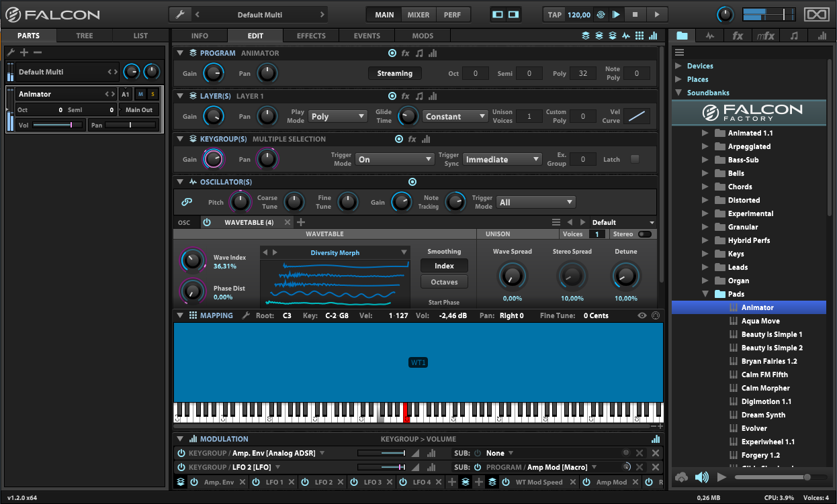Viewport: 837px width, 504px height.
Task: Open the Trigger Mode dropdown showing On
Action: coord(395,159)
